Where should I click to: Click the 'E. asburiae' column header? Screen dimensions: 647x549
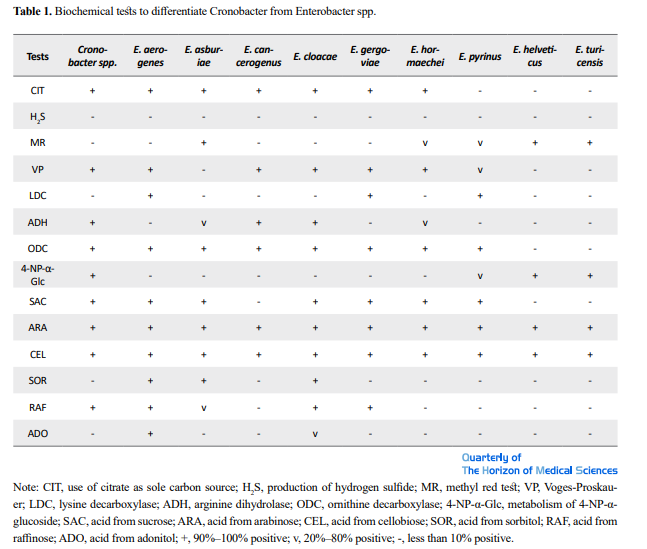click(x=203, y=56)
